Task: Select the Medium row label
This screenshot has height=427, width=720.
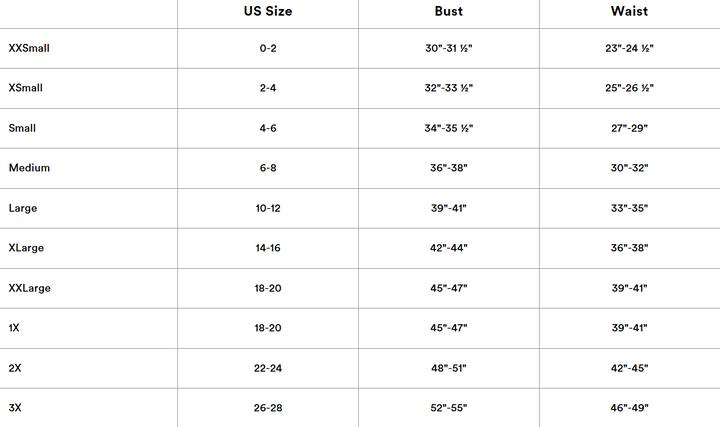Action: 29,168
